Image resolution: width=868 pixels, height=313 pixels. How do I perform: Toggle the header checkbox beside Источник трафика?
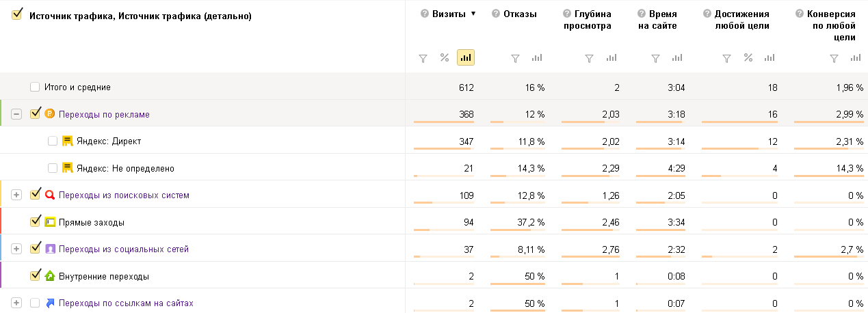coord(18,14)
